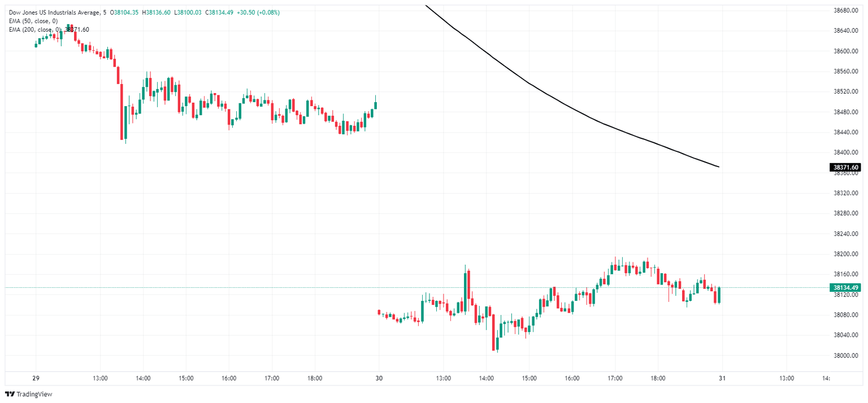Click the EMA value label 38371.60 on price axis

[845, 167]
